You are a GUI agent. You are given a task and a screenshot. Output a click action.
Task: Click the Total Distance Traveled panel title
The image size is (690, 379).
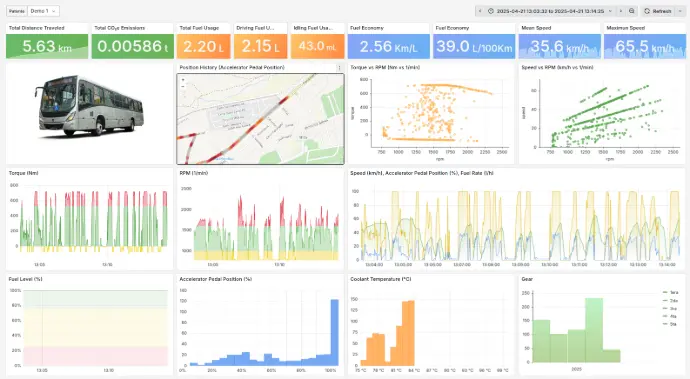(37, 28)
